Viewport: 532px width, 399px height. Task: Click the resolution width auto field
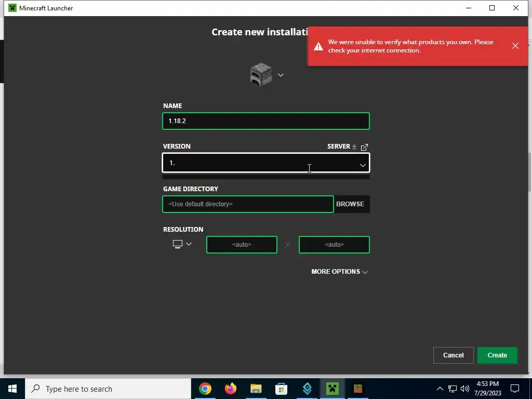(x=242, y=245)
